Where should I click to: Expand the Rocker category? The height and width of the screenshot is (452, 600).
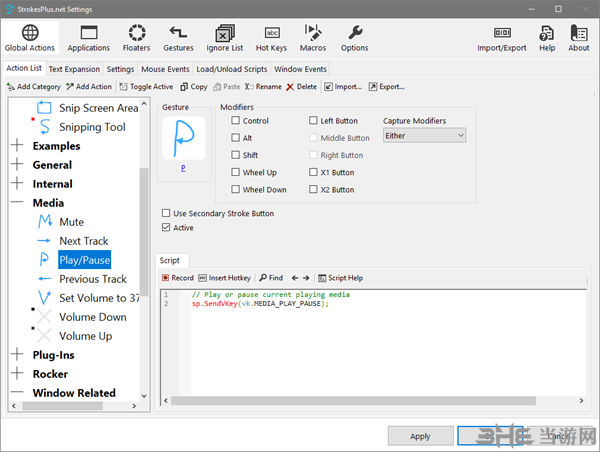tap(17, 373)
